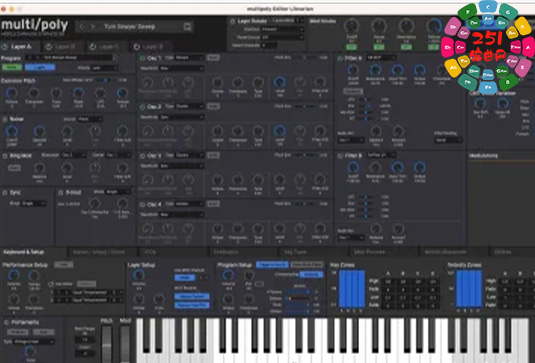Viewport: 535px width, 363px height.
Task: Open Key Track tab
Action: [313, 252]
